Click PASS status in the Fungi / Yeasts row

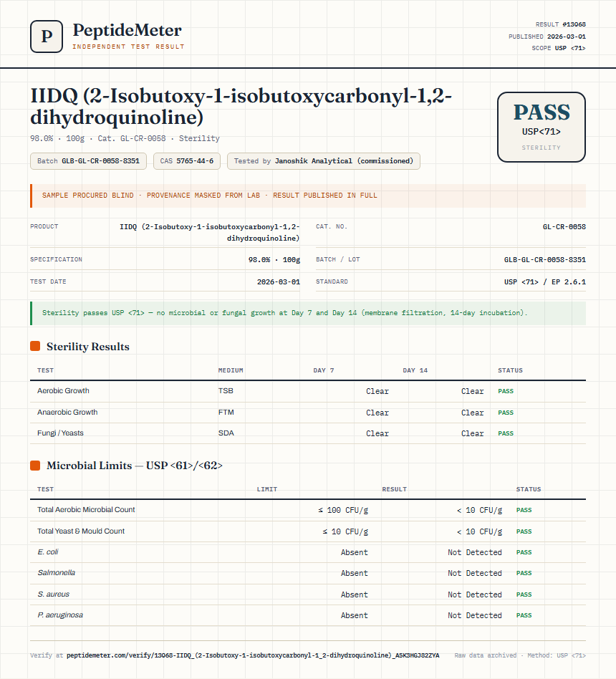pos(506,433)
